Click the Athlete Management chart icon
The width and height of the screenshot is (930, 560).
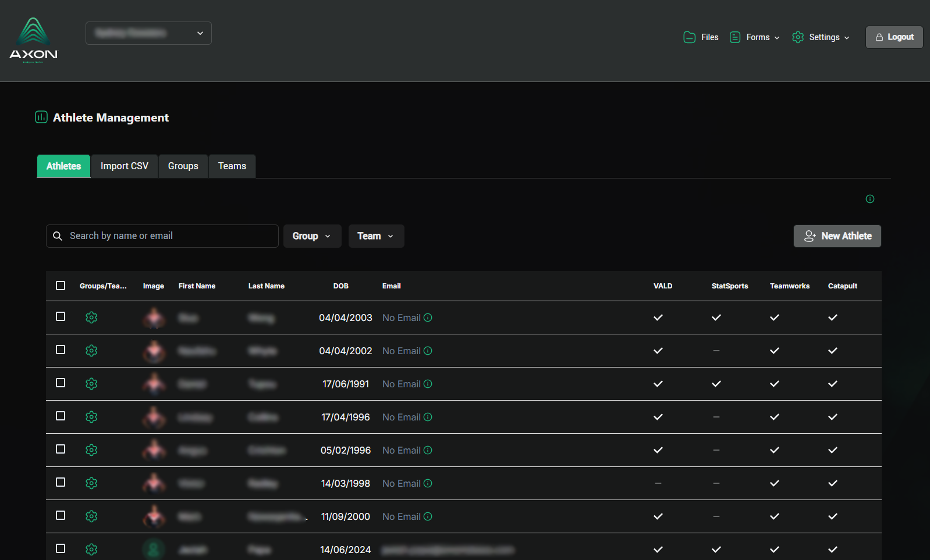(41, 117)
